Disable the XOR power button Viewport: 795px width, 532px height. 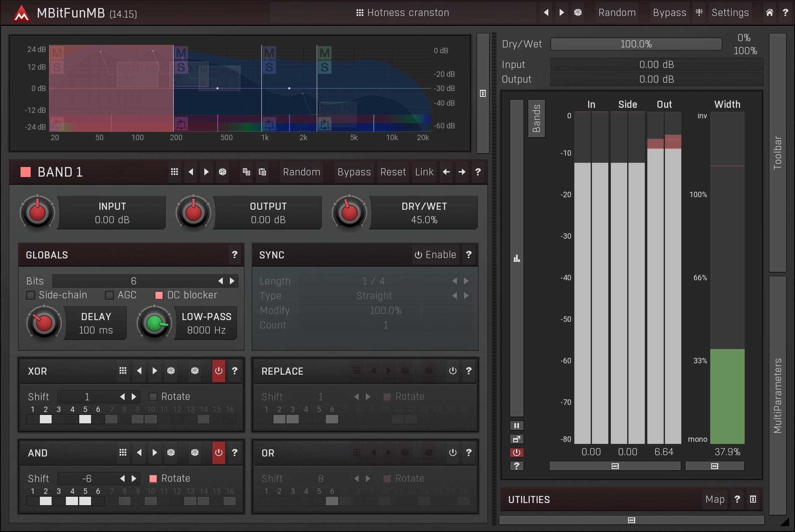click(x=219, y=371)
